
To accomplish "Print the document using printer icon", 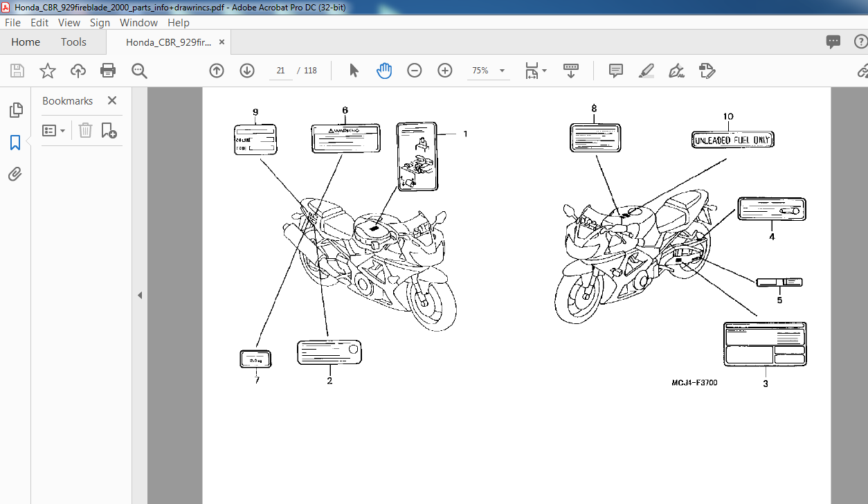I will pos(108,71).
